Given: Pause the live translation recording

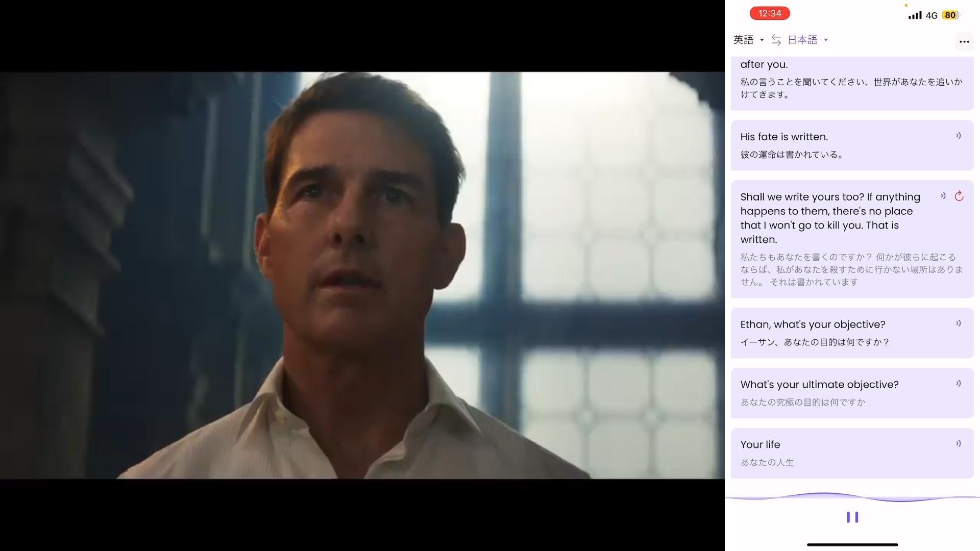Looking at the screenshot, I should pyautogui.click(x=852, y=517).
